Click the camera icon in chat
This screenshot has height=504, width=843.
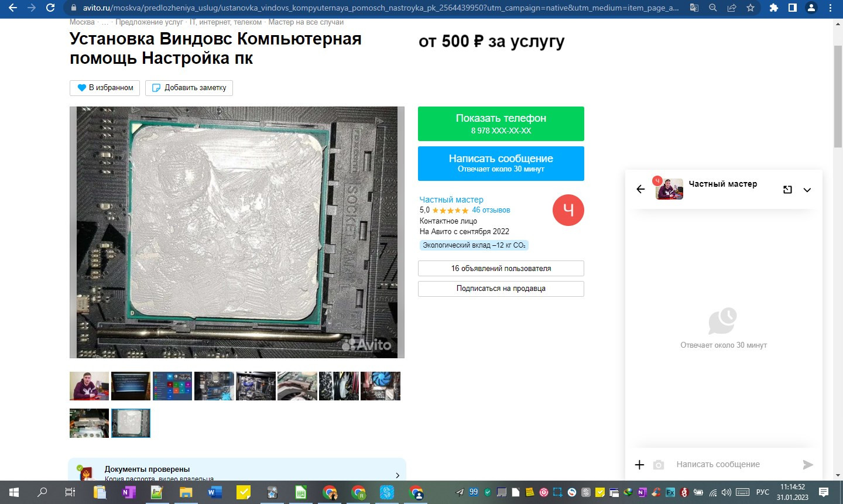click(x=659, y=465)
